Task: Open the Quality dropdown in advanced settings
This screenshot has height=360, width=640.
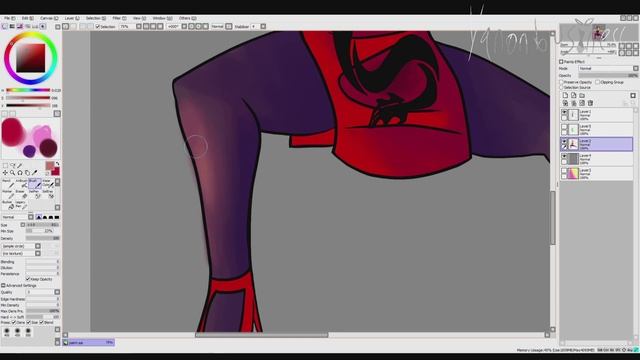Action: [x=43, y=292]
